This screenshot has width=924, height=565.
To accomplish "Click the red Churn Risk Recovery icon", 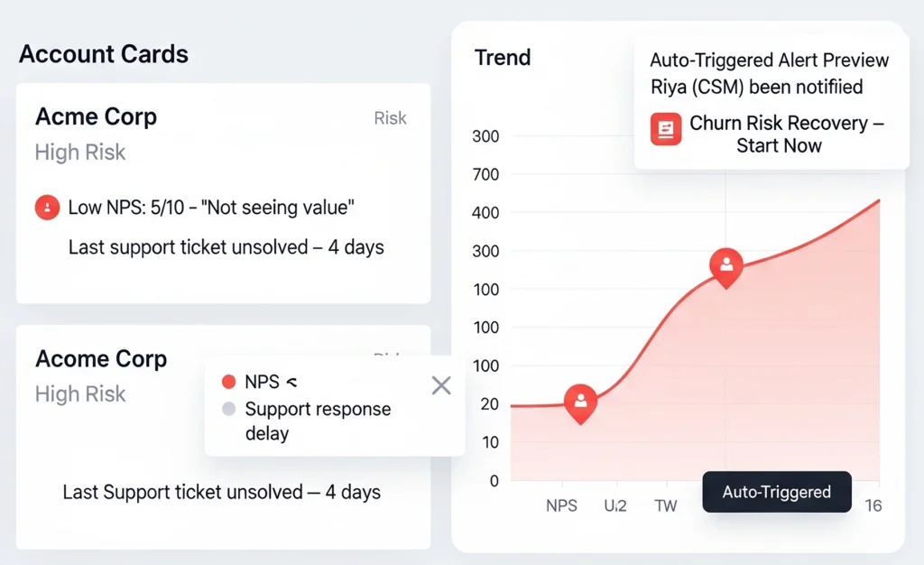I will pyautogui.click(x=666, y=129).
